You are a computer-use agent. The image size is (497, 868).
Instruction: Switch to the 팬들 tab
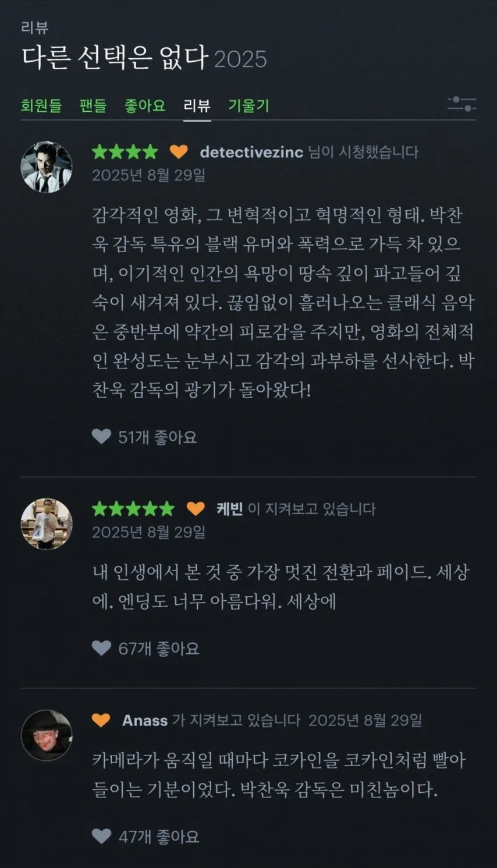pyautogui.click(x=93, y=105)
